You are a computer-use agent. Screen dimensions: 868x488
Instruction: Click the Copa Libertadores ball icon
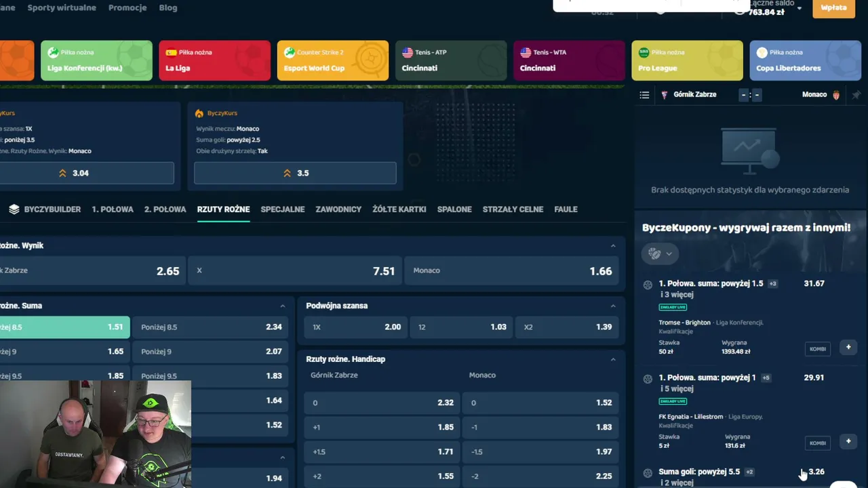click(762, 52)
